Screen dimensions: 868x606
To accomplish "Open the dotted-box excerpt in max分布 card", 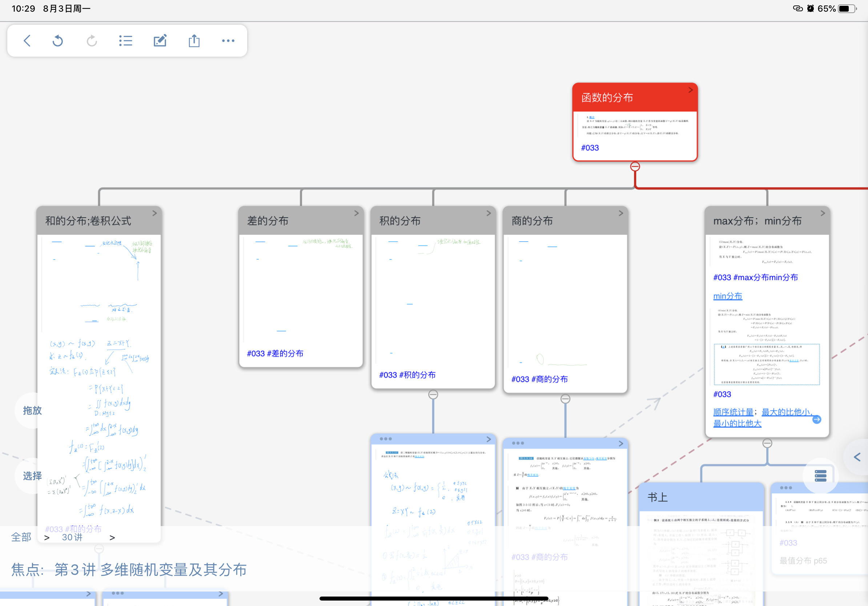I will click(x=767, y=364).
